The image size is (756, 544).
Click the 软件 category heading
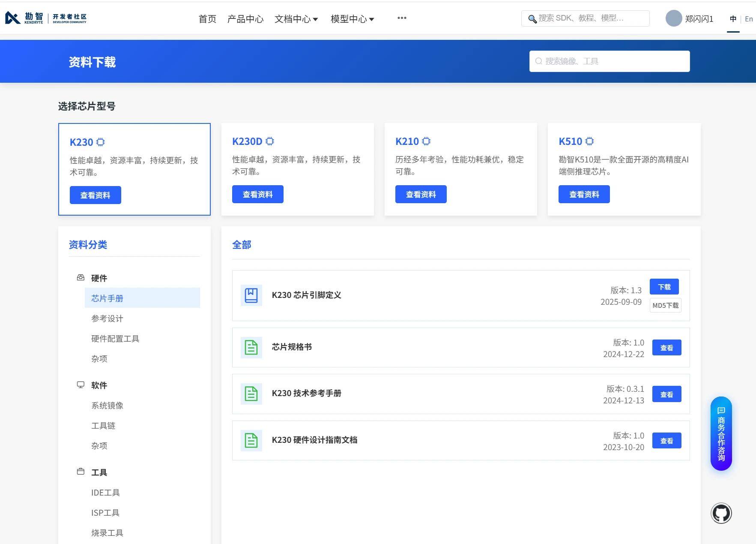[x=99, y=385]
